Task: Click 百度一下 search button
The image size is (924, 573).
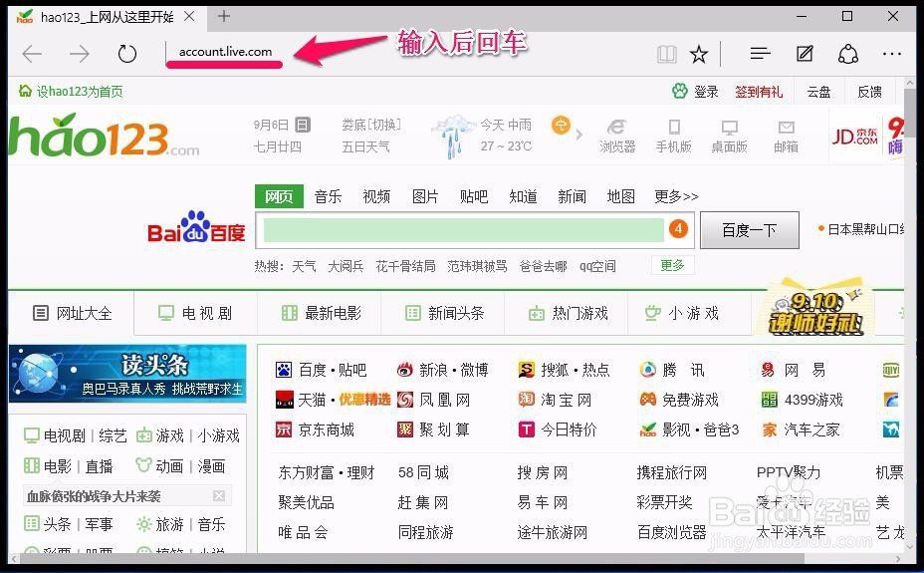Action: (x=750, y=230)
